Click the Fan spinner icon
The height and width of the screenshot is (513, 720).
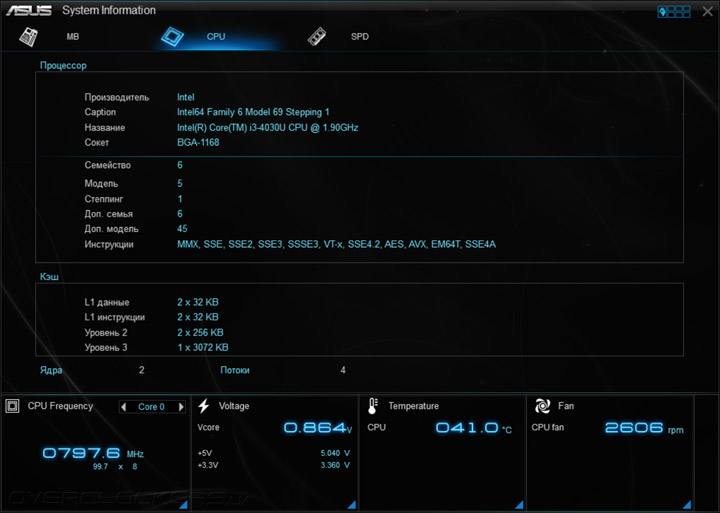tap(542, 406)
